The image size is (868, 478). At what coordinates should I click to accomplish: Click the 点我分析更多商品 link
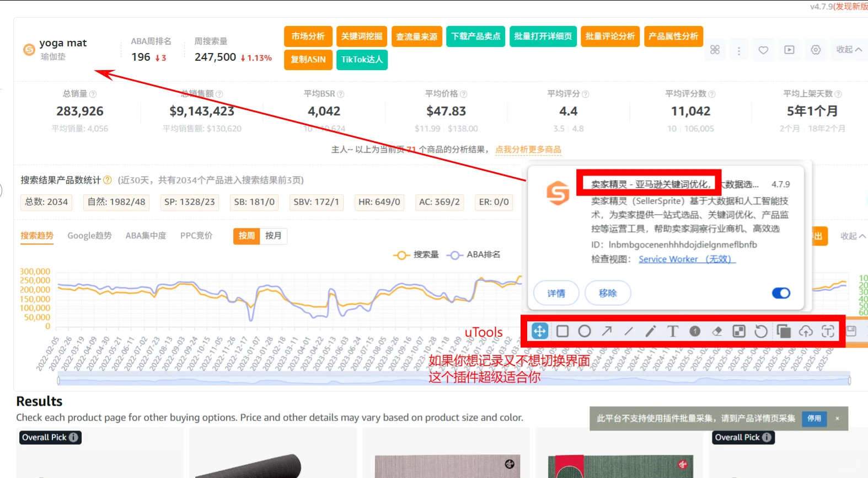(528, 150)
